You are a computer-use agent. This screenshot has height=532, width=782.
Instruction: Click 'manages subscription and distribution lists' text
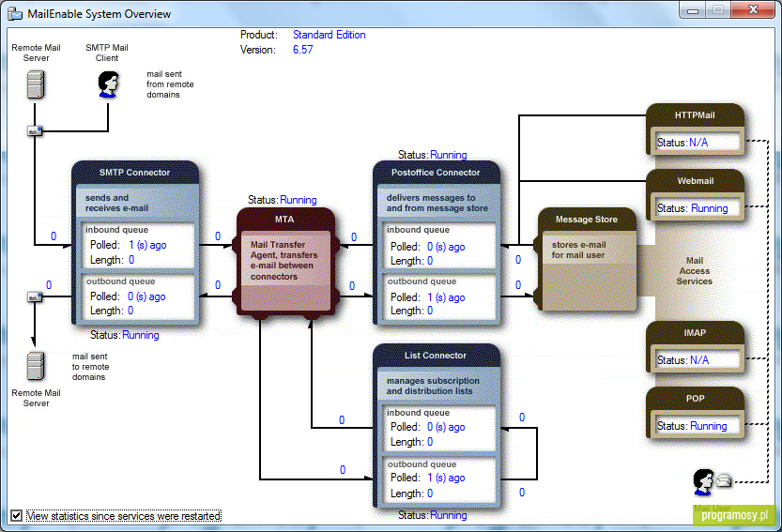click(433, 386)
